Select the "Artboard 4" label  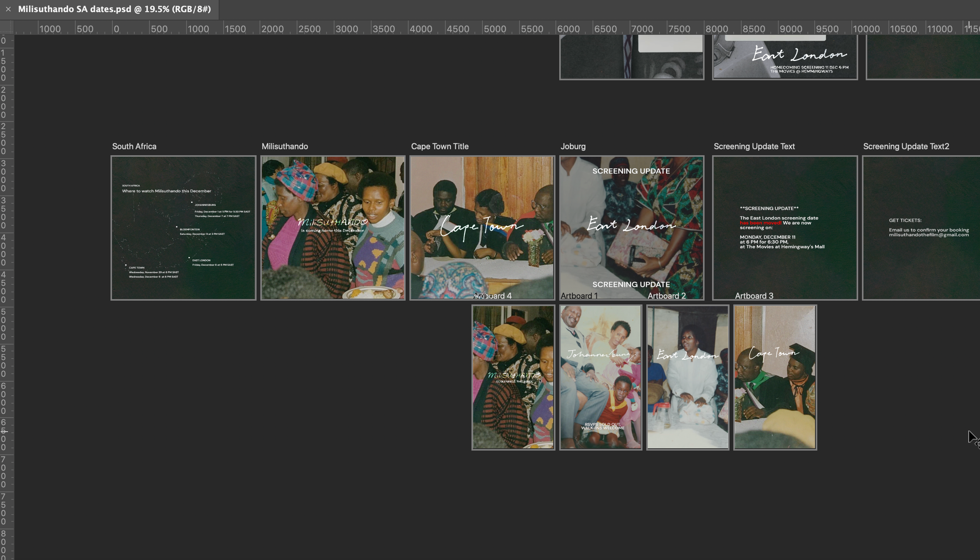492,296
